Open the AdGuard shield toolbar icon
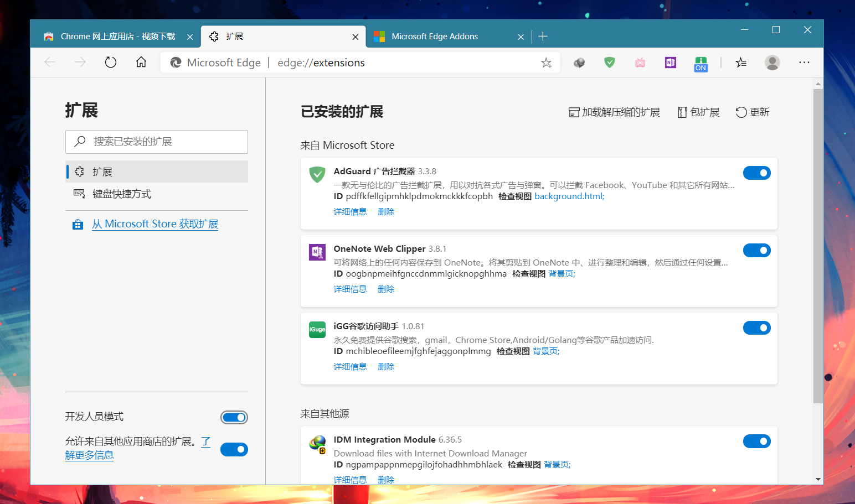Screen dimensions: 855x504 click(610, 63)
